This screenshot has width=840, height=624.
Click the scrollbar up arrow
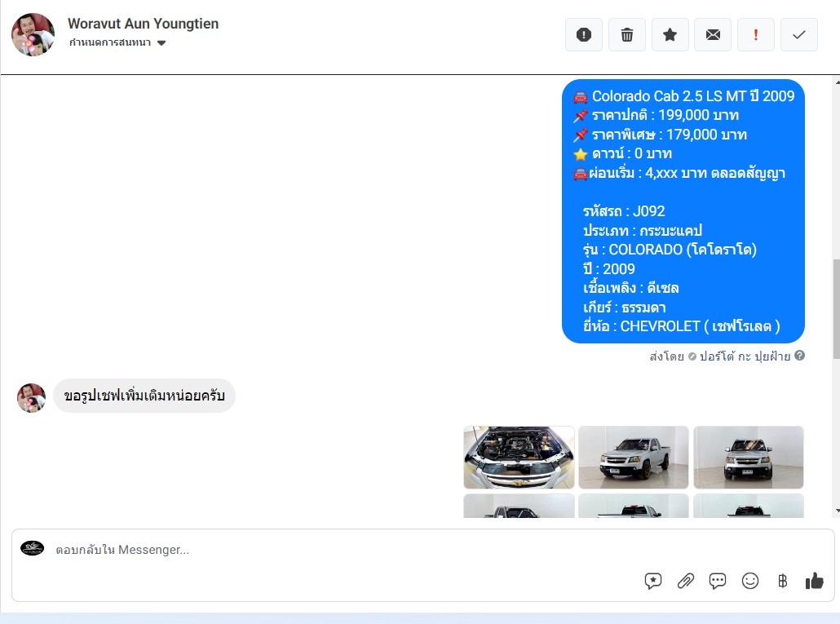(837, 82)
